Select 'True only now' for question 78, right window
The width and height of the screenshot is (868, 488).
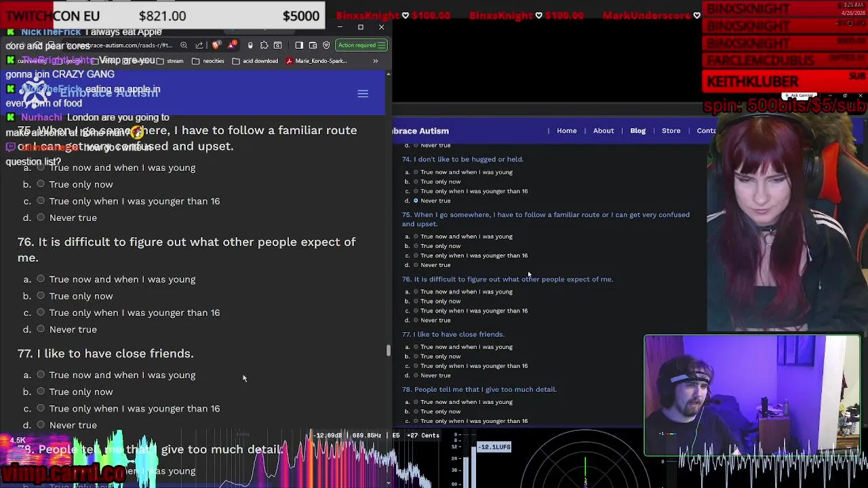(x=416, y=411)
